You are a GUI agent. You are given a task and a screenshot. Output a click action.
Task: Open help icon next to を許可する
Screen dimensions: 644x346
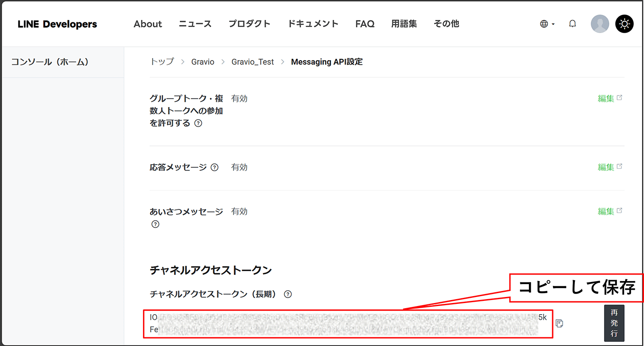(x=198, y=123)
